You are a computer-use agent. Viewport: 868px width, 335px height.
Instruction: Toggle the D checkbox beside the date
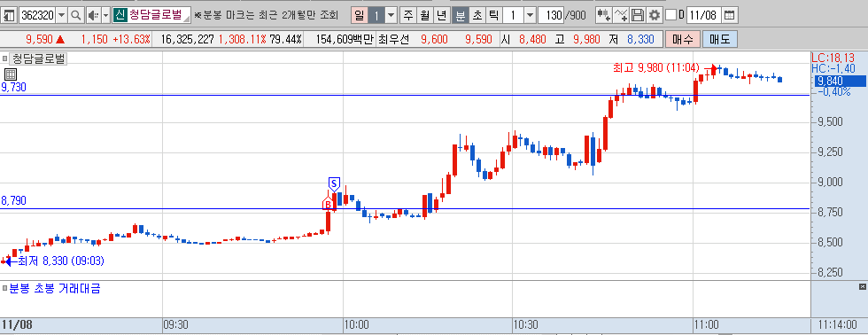point(670,15)
